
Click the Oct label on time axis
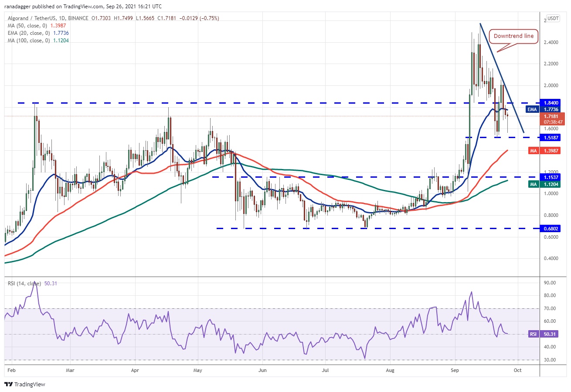(517, 370)
